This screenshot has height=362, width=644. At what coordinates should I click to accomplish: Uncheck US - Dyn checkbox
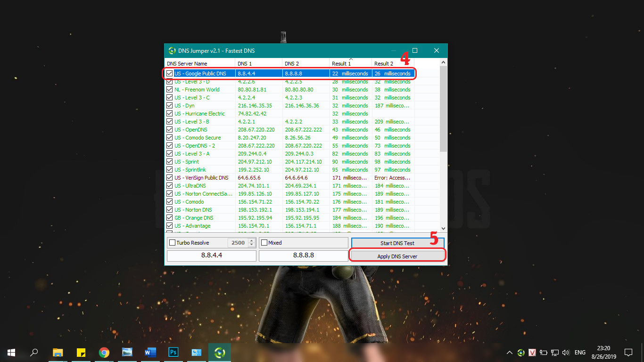(x=170, y=106)
